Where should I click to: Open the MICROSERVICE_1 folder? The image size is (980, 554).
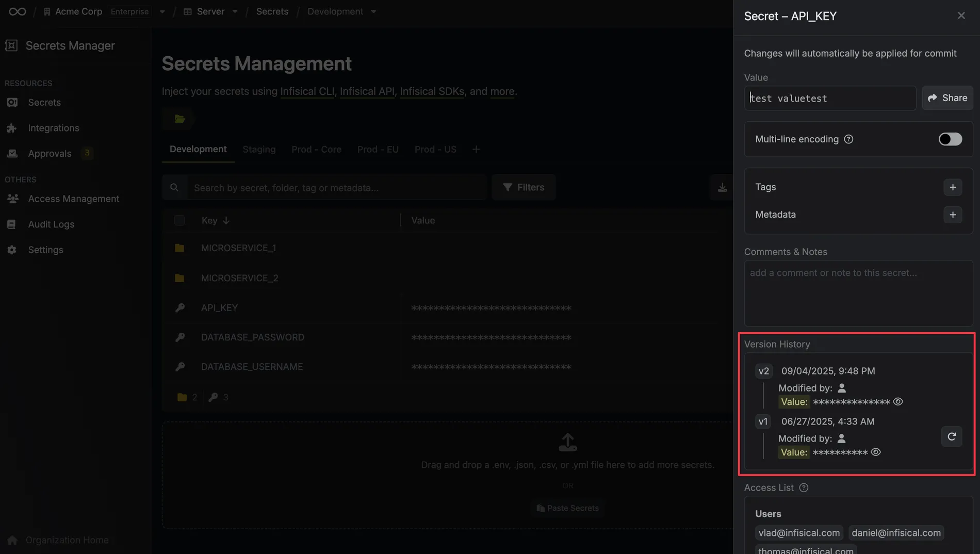click(238, 248)
